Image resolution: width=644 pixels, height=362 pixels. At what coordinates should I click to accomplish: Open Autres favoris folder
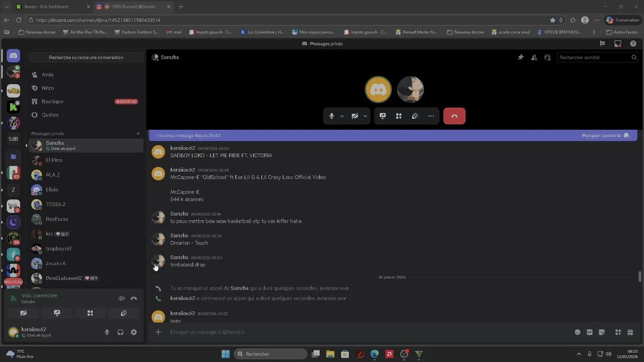click(x=622, y=32)
